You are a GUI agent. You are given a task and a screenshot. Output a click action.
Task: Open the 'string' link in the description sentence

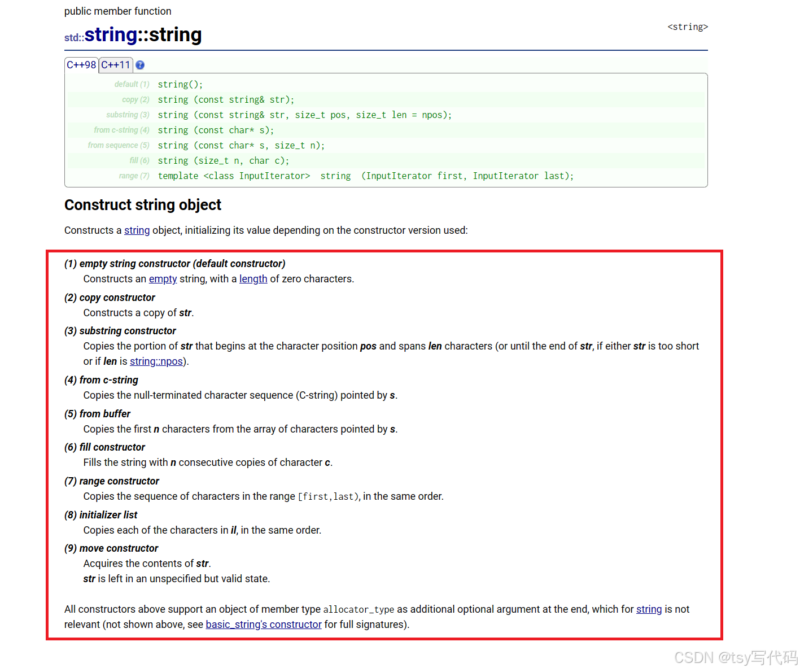pyautogui.click(x=137, y=230)
